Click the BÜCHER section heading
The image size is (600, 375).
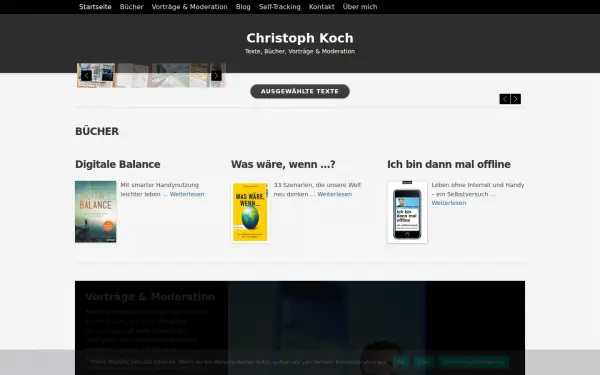(x=97, y=131)
